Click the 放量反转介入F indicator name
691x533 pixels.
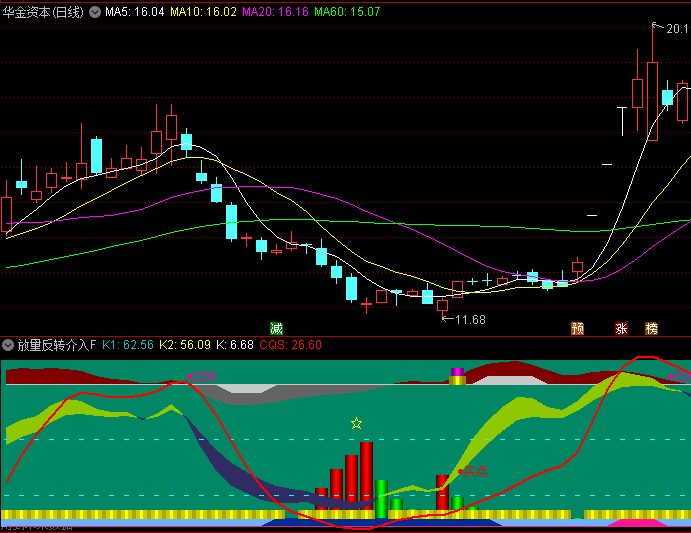56,345
